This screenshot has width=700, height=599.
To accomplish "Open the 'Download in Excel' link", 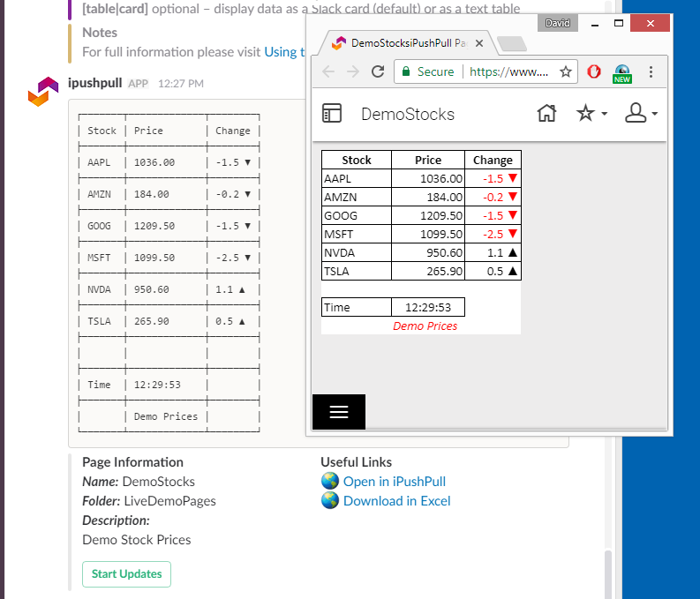I will (x=397, y=501).
